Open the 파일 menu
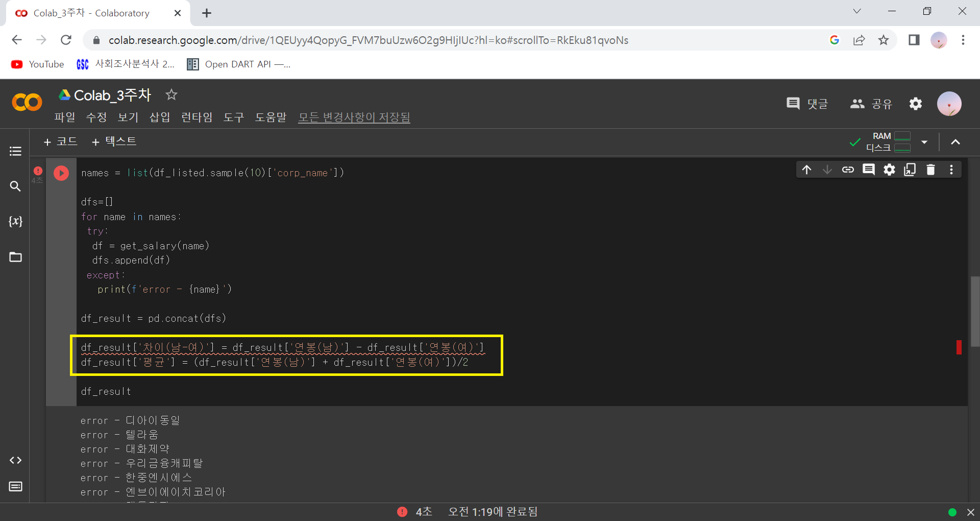980x521 pixels. (65, 117)
